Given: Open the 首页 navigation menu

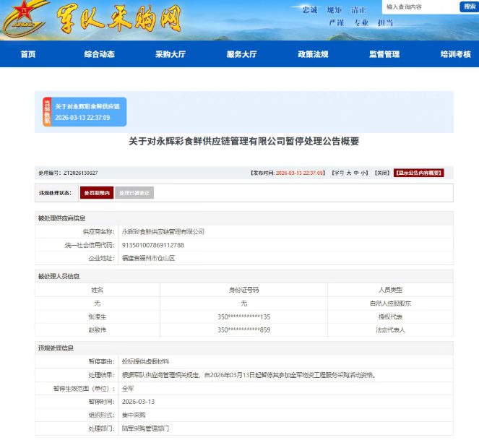Looking at the screenshot, I should click(28, 54).
